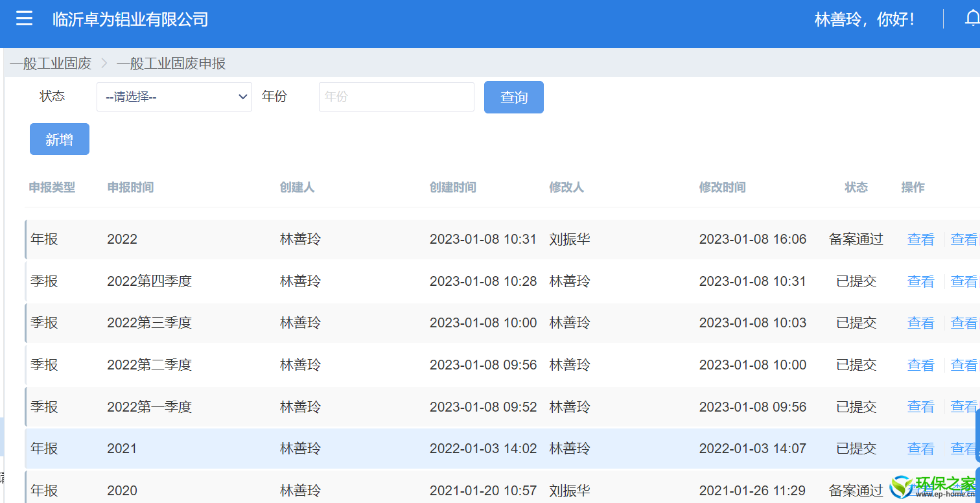Click the 申报时间 column header
This screenshot has width=980, height=503.
pyautogui.click(x=130, y=187)
